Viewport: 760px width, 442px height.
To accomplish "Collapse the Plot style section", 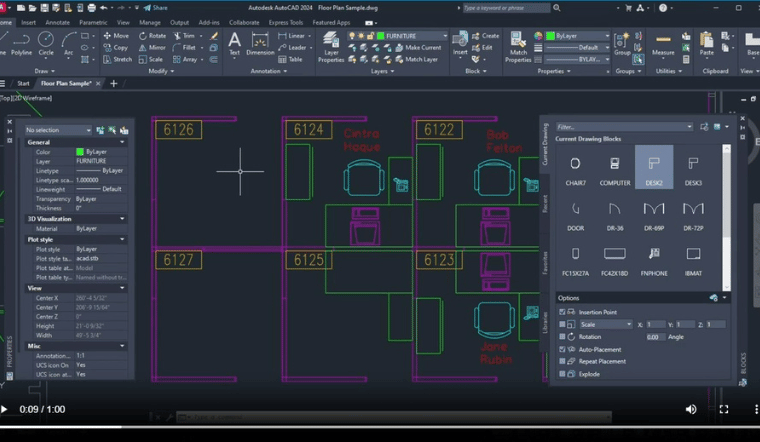I will pyautogui.click(x=122, y=239).
